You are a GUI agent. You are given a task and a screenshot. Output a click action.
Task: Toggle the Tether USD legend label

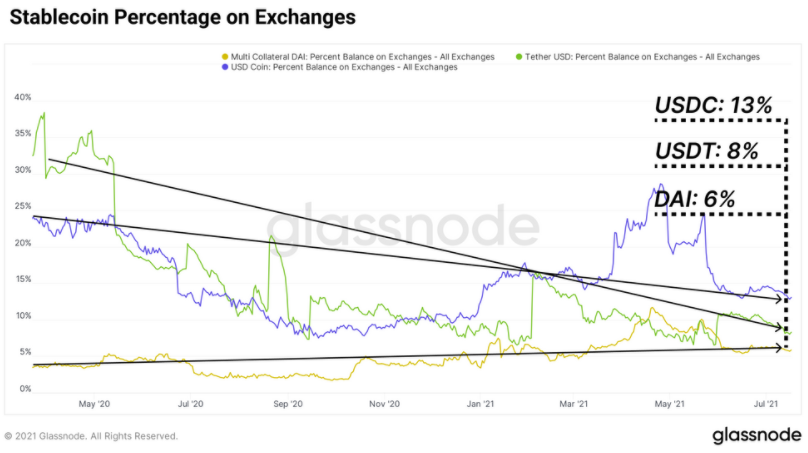[640, 57]
